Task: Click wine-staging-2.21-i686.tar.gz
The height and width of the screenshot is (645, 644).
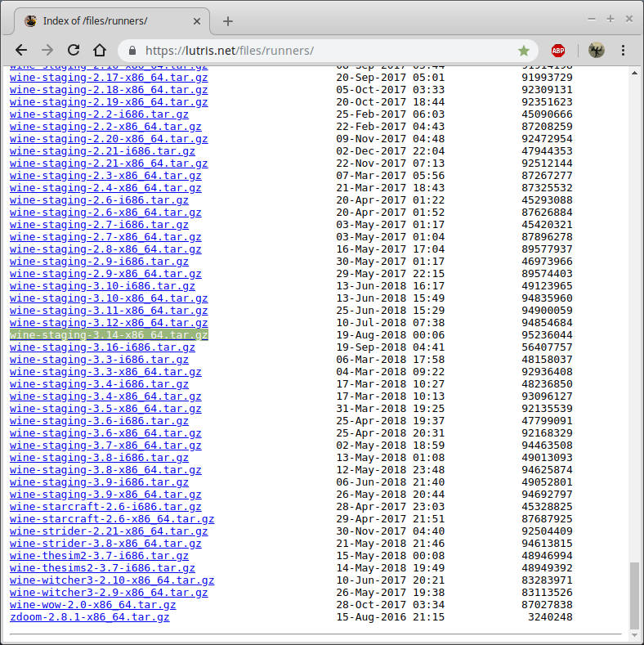Action: 102,151
